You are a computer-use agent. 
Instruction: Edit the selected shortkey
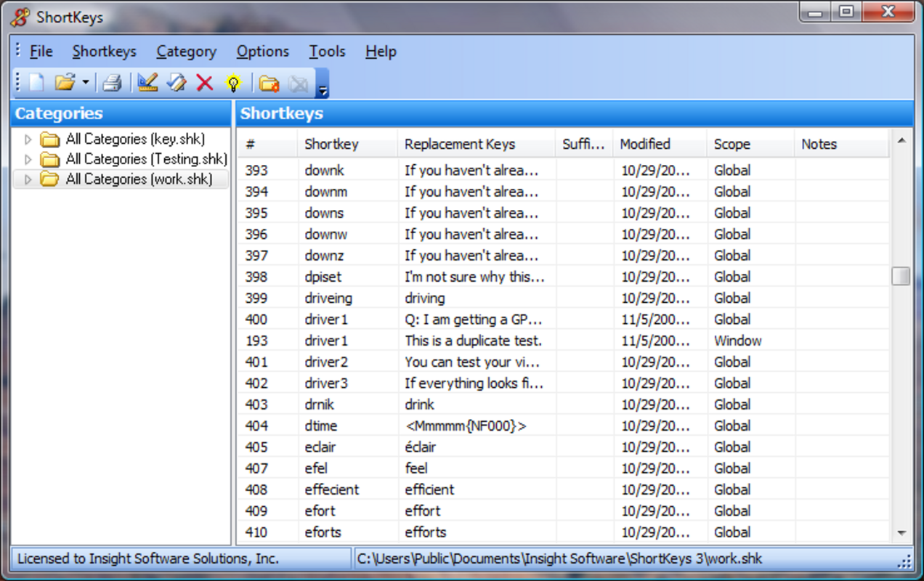175,82
